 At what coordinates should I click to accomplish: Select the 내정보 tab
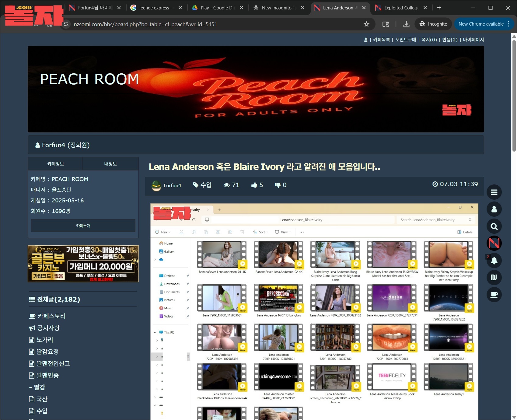point(110,164)
